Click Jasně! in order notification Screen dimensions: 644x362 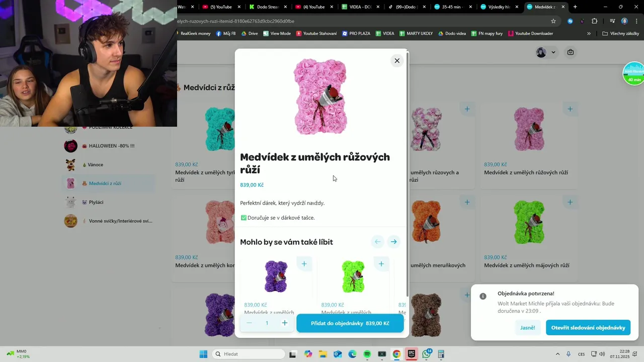pos(528,327)
